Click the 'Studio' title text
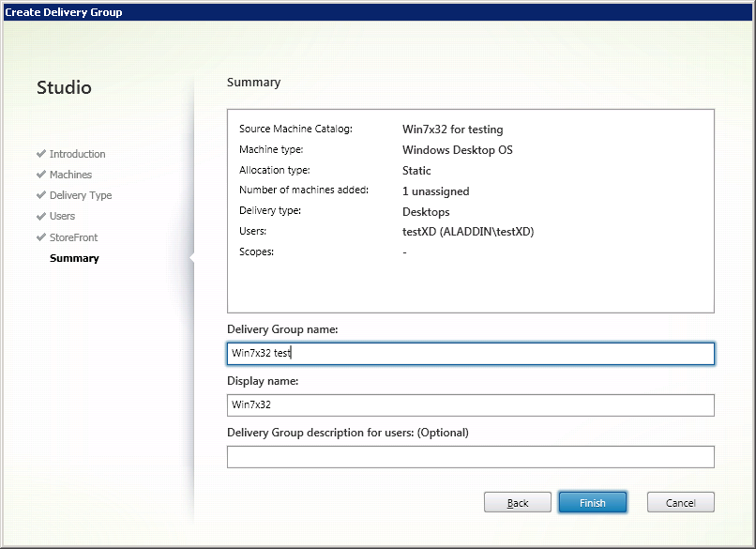 point(64,88)
